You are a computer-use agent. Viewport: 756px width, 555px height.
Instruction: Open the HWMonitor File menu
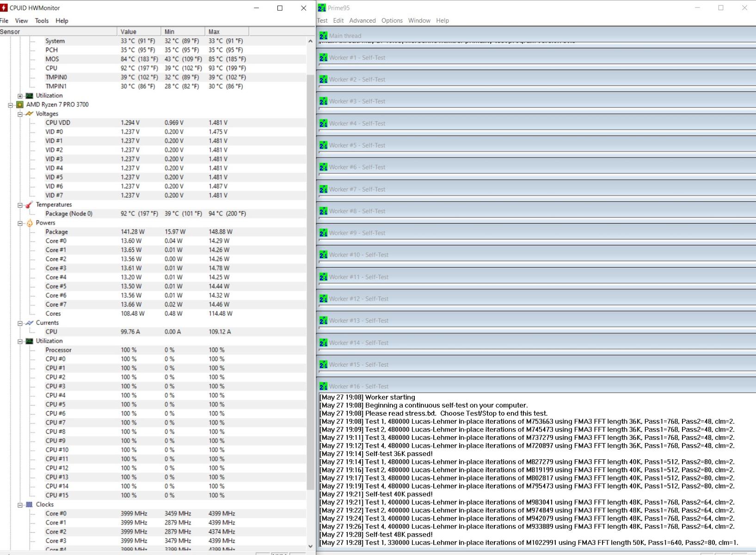(4, 21)
